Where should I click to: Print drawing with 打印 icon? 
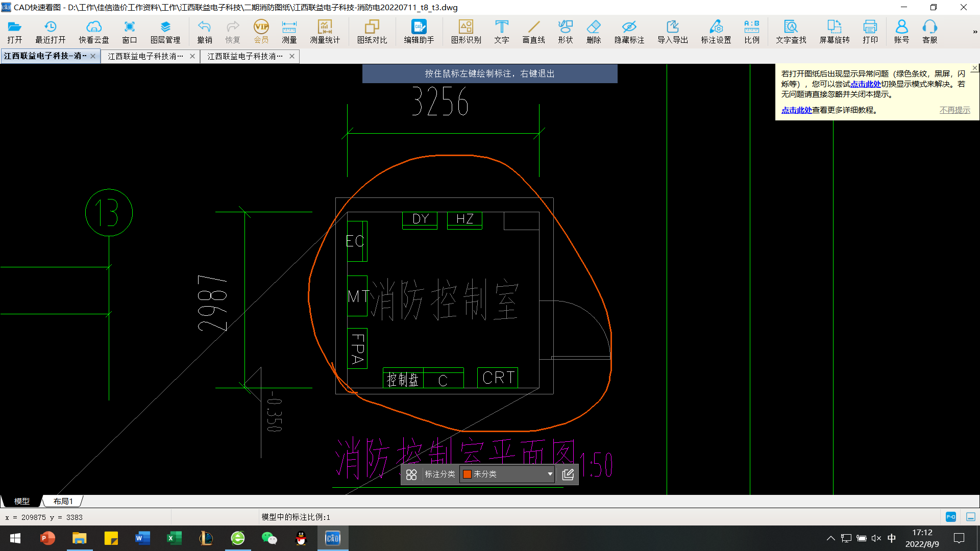pos(870,32)
